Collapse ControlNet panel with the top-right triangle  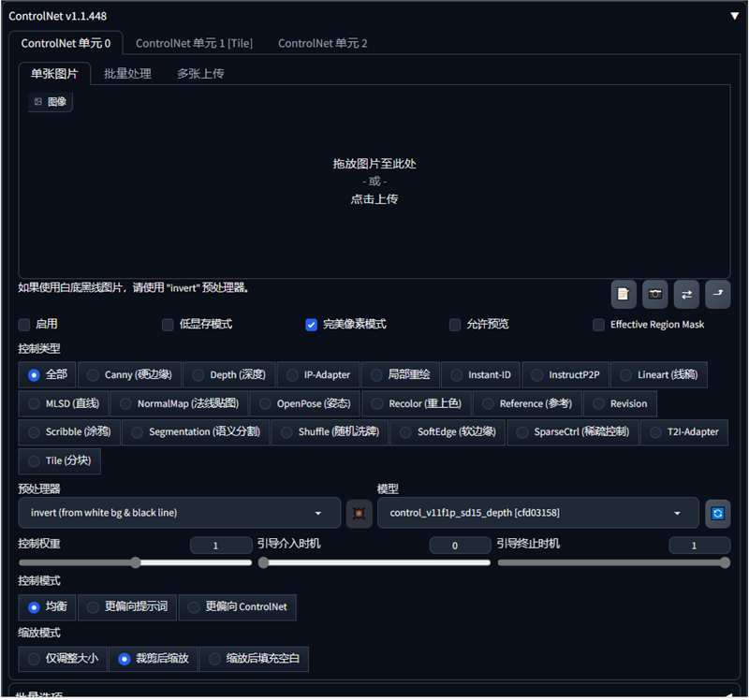pos(734,15)
